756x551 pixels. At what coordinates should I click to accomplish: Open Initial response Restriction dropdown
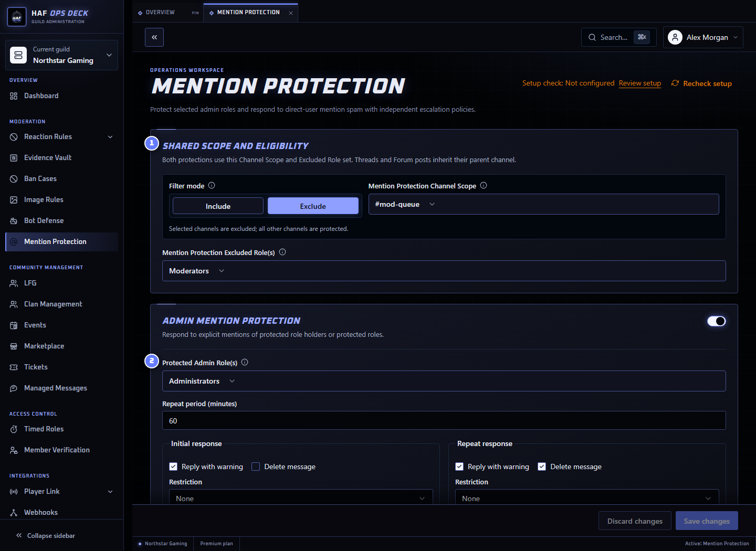click(x=301, y=498)
